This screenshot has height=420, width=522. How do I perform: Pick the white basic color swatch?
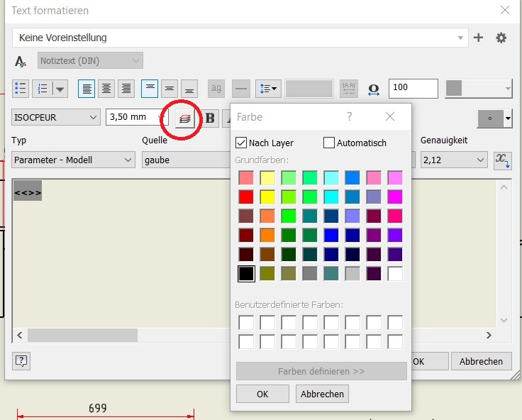(395, 274)
